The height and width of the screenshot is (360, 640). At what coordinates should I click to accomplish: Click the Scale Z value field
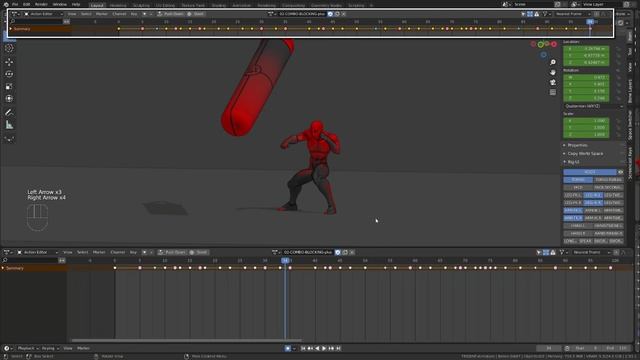coord(587,134)
